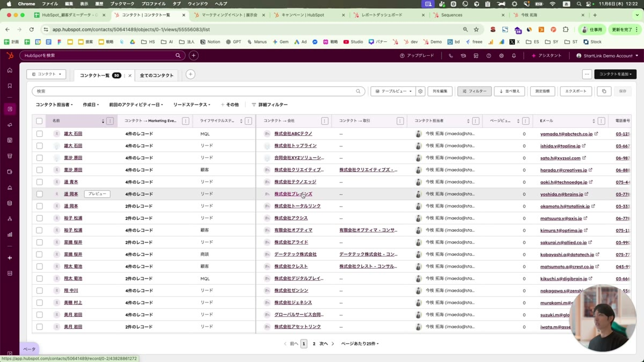Click the table view settings gear icon
The width and height of the screenshot is (644, 362).
pyautogui.click(x=421, y=91)
